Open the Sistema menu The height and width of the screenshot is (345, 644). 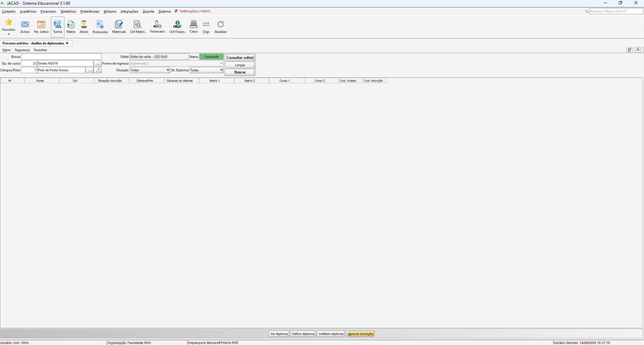coord(165,11)
